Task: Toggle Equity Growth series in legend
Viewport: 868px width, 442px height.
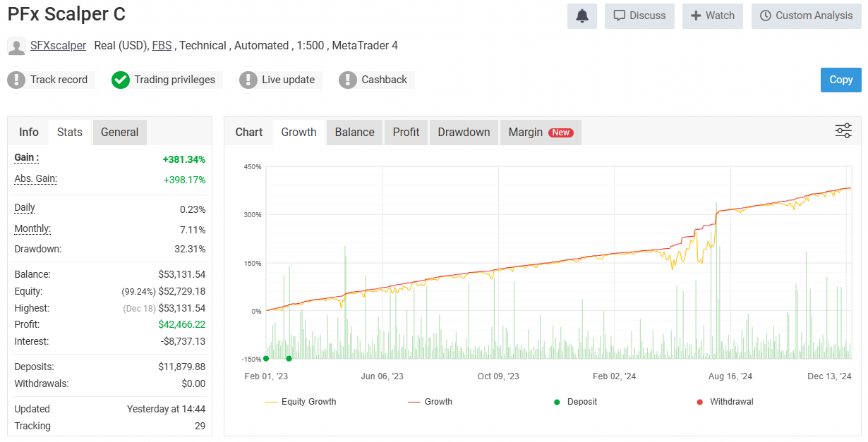Action: [301, 402]
